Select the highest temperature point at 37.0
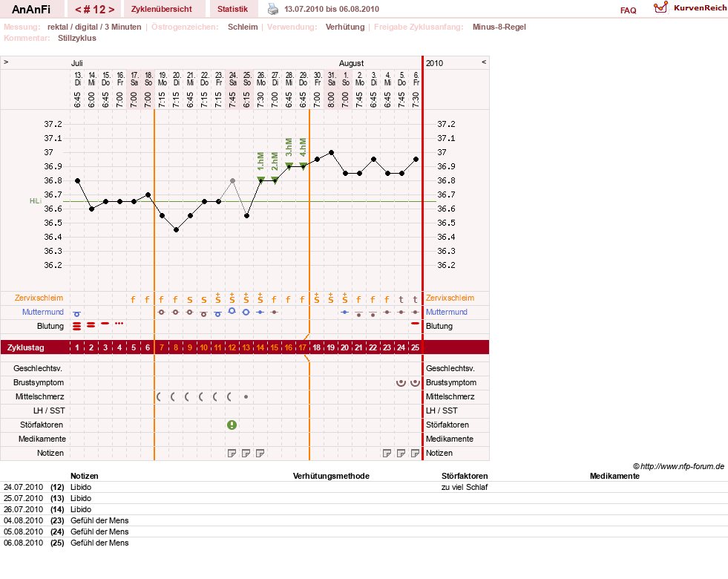The image size is (728, 579). click(331, 152)
